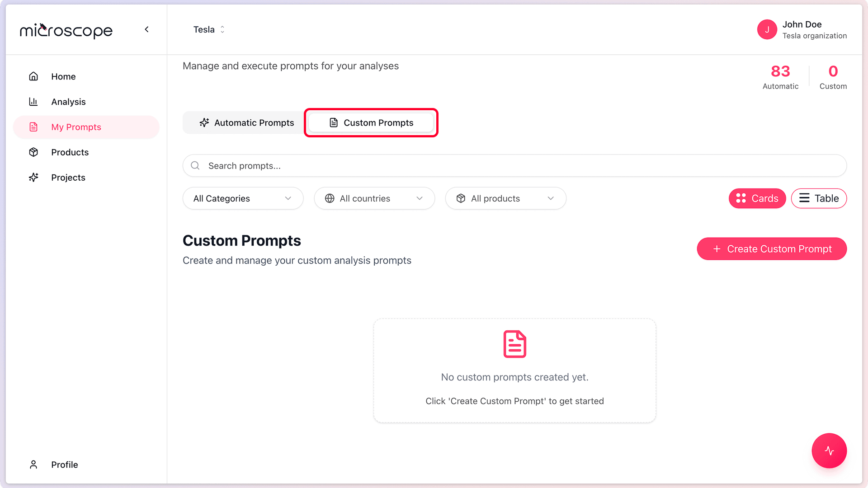
Task: Click the Profile person icon
Action: coord(33,464)
